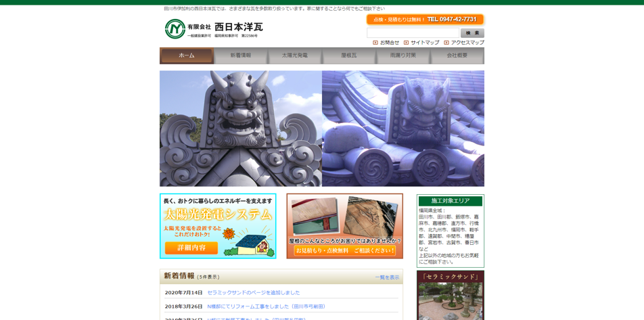Open the お問合せ contact link

(x=389, y=43)
